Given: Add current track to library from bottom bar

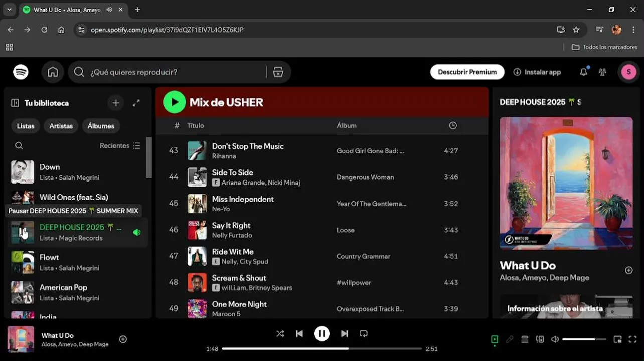Looking at the screenshot, I should (123, 339).
